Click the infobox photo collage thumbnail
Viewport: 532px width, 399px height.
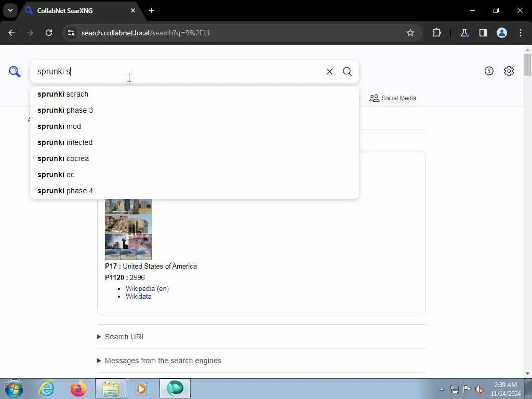tap(128, 229)
